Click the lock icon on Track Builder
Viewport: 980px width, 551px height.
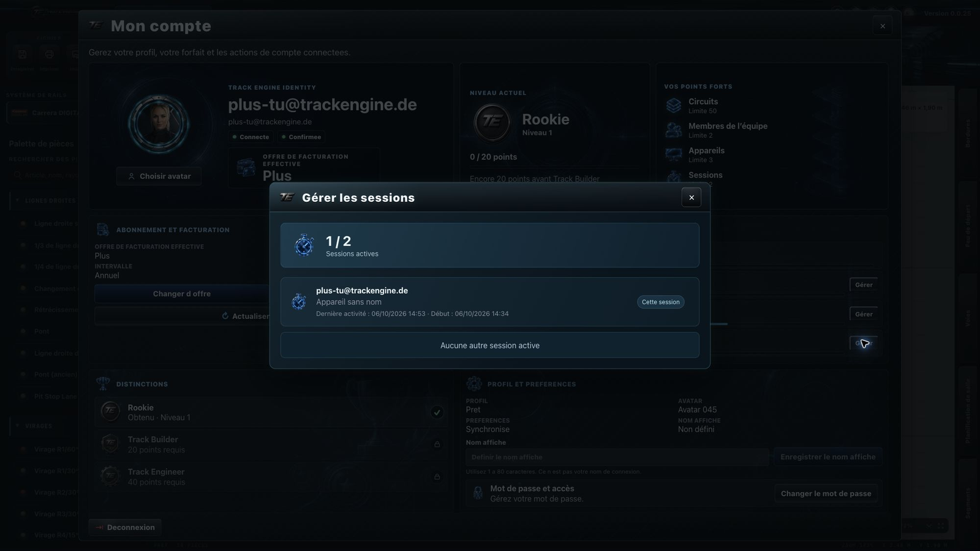click(x=437, y=444)
